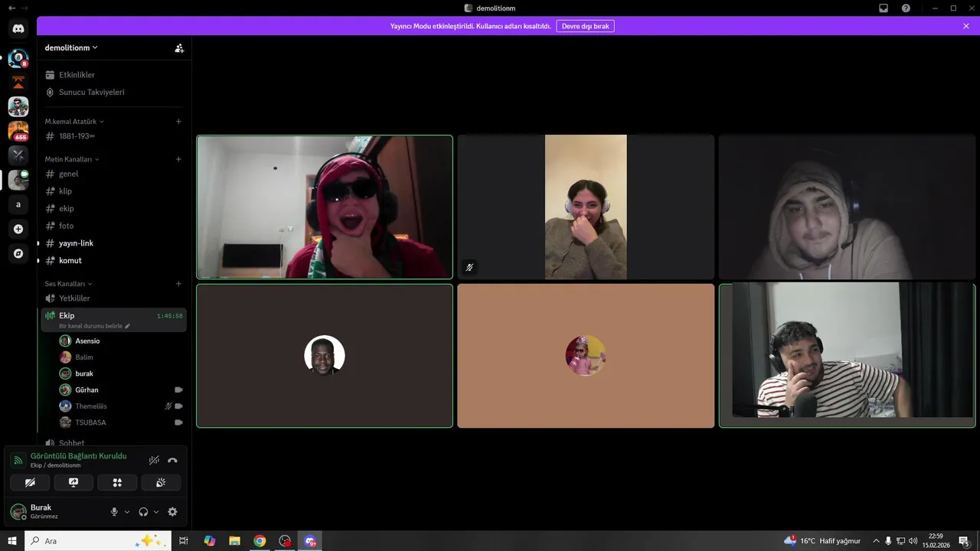Click the green connection signal icon

coord(18,460)
